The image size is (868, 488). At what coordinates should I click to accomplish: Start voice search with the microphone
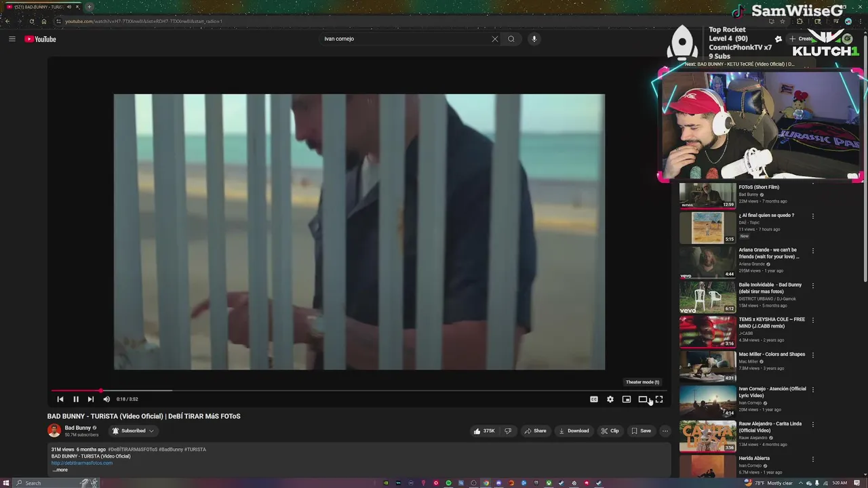[x=534, y=39]
